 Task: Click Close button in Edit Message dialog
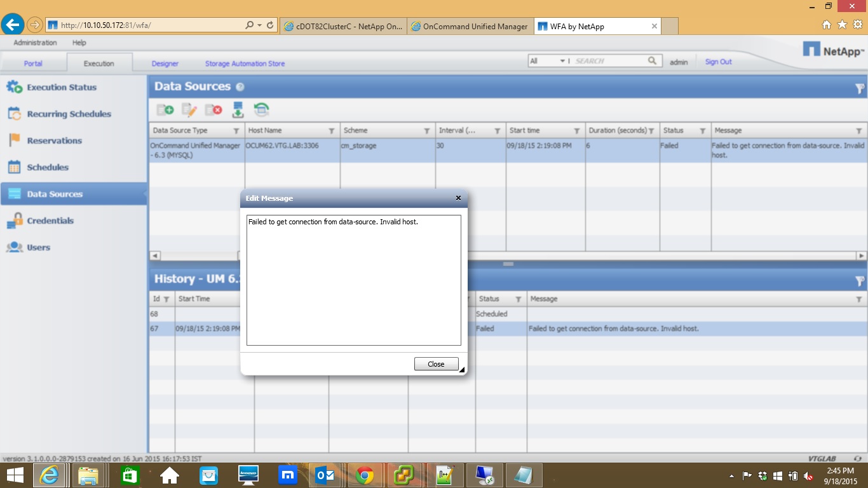(x=436, y=364)
